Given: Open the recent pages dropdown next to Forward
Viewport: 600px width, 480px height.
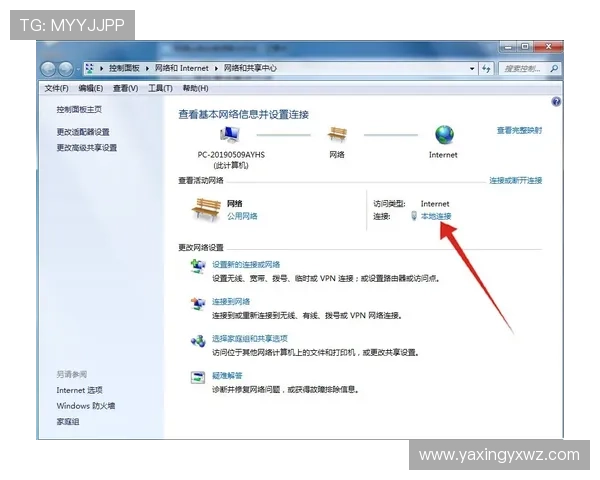Looking at the screenshot, I should (78, 69).
